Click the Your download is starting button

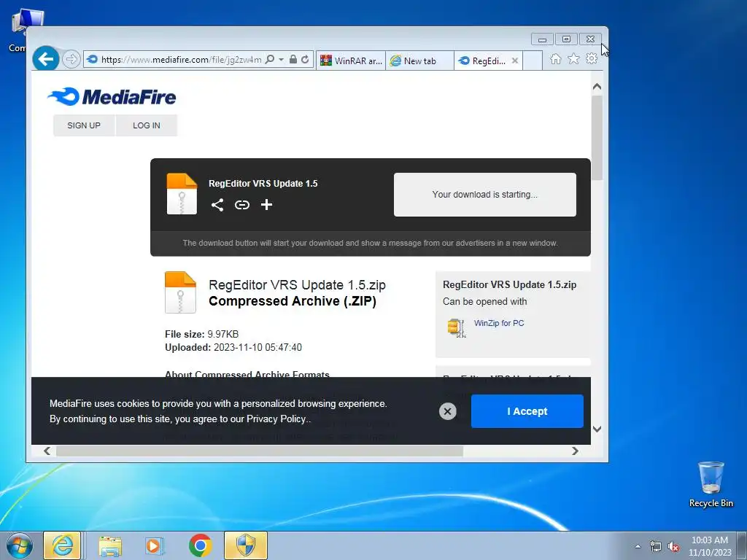[x=484, y=194]
